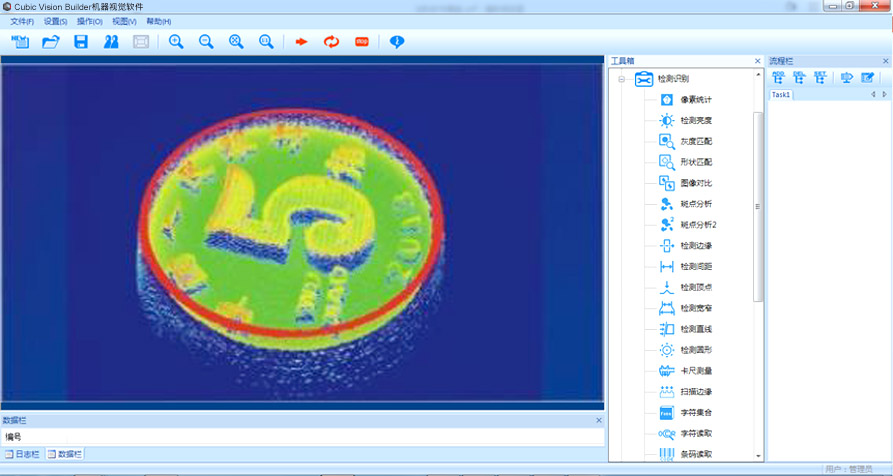The width and height of the screenshot is (893, 476).
Task: Click the Save disk icon in toolbar
Action: [x=81, y=42]
